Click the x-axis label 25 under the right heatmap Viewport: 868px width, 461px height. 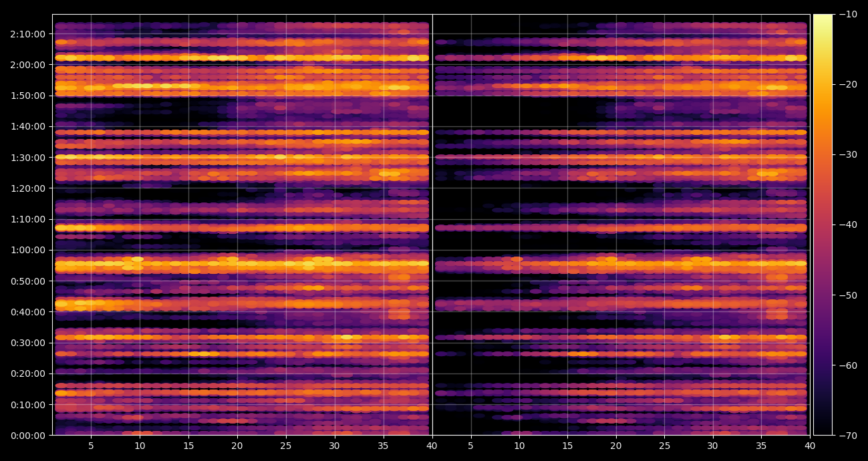[665, 446]
